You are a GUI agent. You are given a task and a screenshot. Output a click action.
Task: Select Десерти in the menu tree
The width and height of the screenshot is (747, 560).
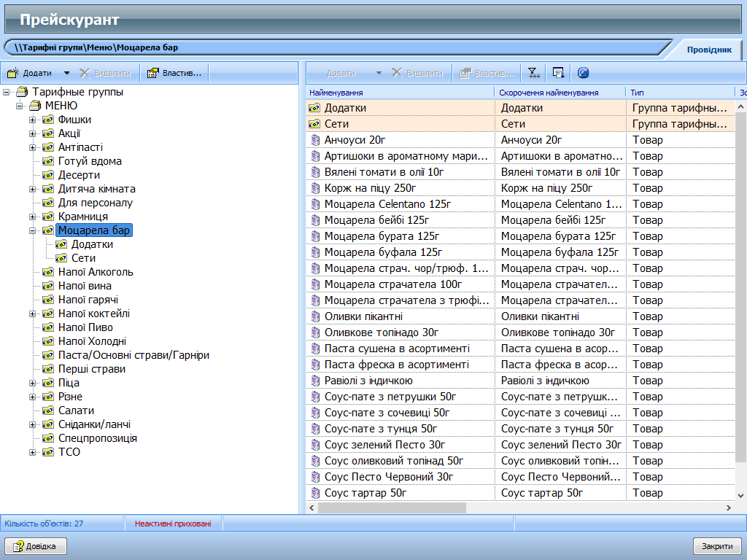79,175
